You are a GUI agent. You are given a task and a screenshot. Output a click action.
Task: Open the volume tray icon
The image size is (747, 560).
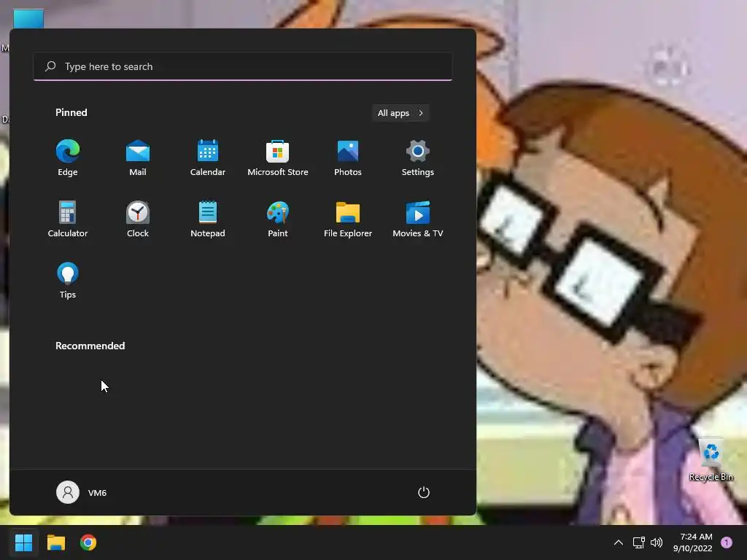point(657,542)
